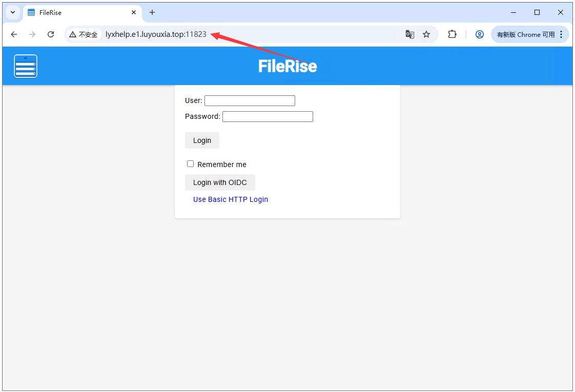This screenshot has height=392, width=575.
Task: Open the browser Extensions puzzle icon
Action: click(452, 34)
